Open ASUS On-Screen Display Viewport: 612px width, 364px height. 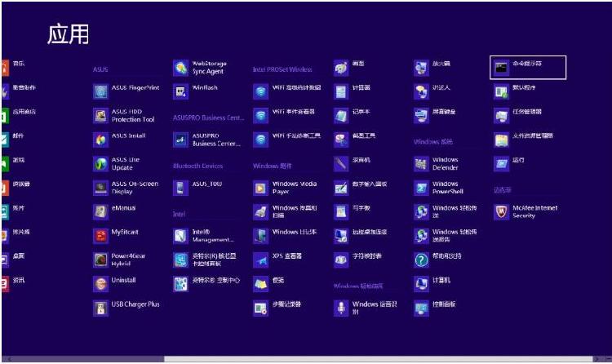pos(126,188)
